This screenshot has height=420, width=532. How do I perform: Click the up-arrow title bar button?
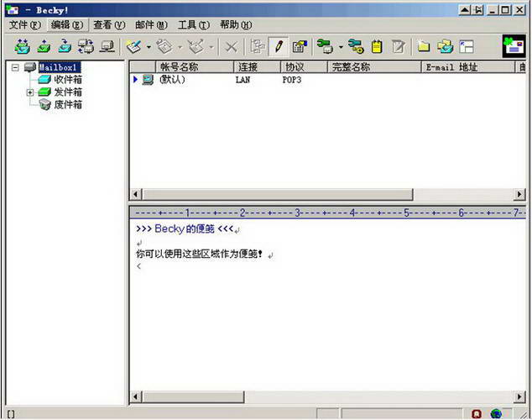click(x=465, y=10)
